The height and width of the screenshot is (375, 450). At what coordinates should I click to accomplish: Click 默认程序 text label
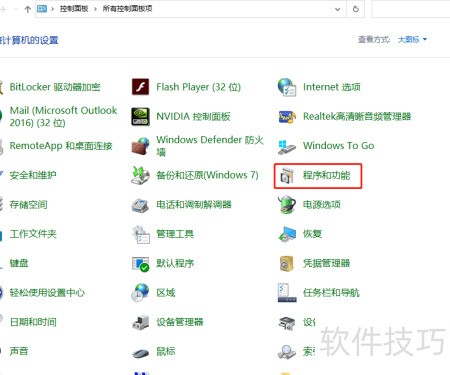click(x=175, y=263)
